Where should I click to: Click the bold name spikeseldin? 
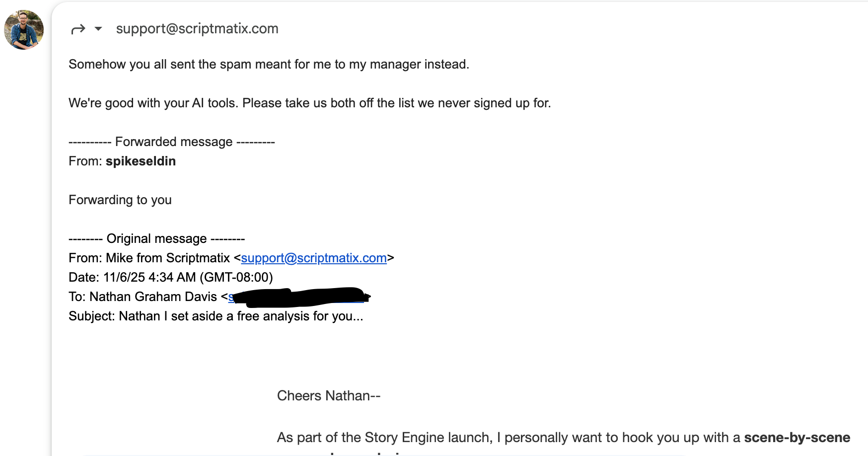[x=141, y=161]
